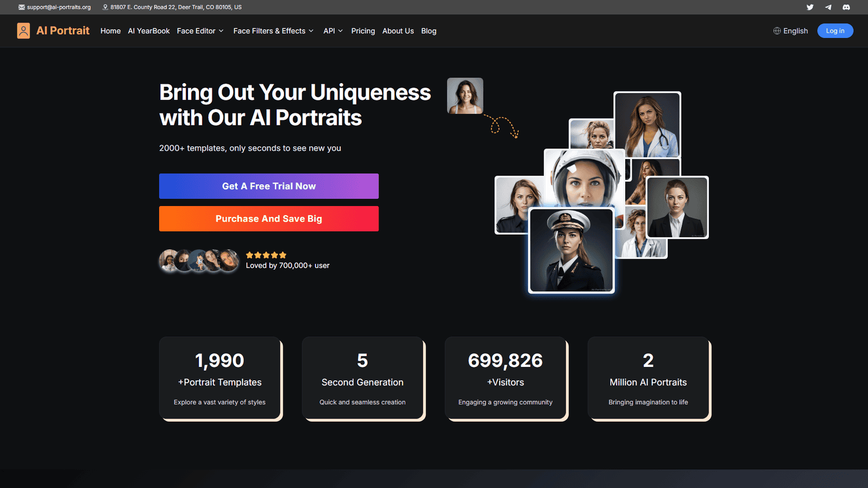Expand the Face Filters & Effects menu
This screenshot has width=868, height=488.
click(x=273, y=31)
